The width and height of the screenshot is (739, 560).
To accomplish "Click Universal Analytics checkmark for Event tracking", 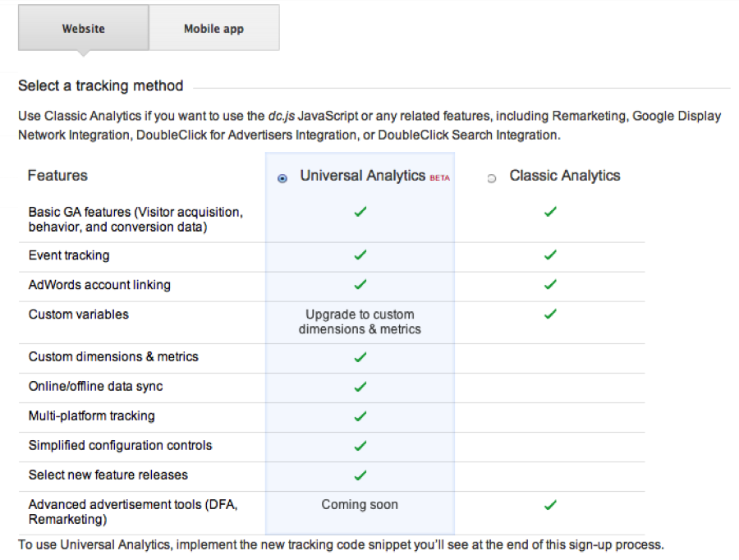I will [x=360, y=255].
